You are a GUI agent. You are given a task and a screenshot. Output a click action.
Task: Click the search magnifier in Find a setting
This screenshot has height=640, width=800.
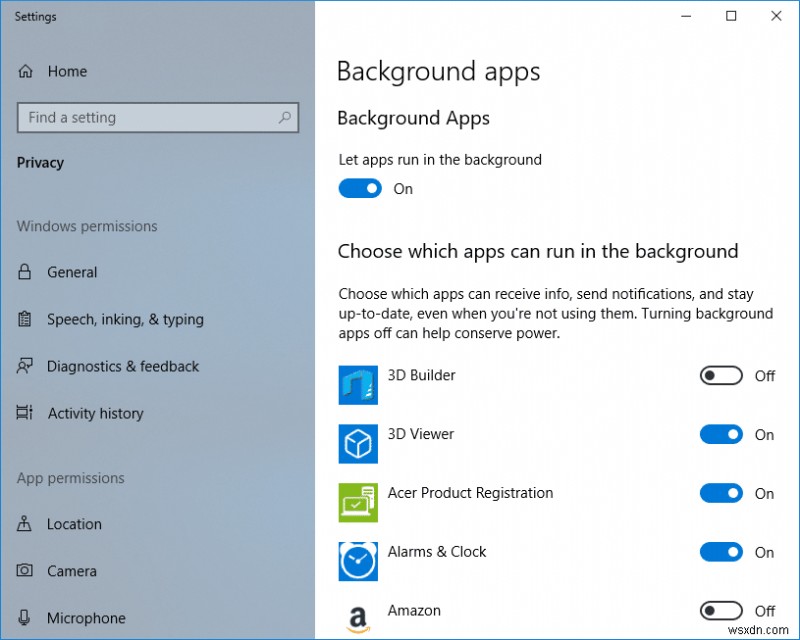(285, 118)
